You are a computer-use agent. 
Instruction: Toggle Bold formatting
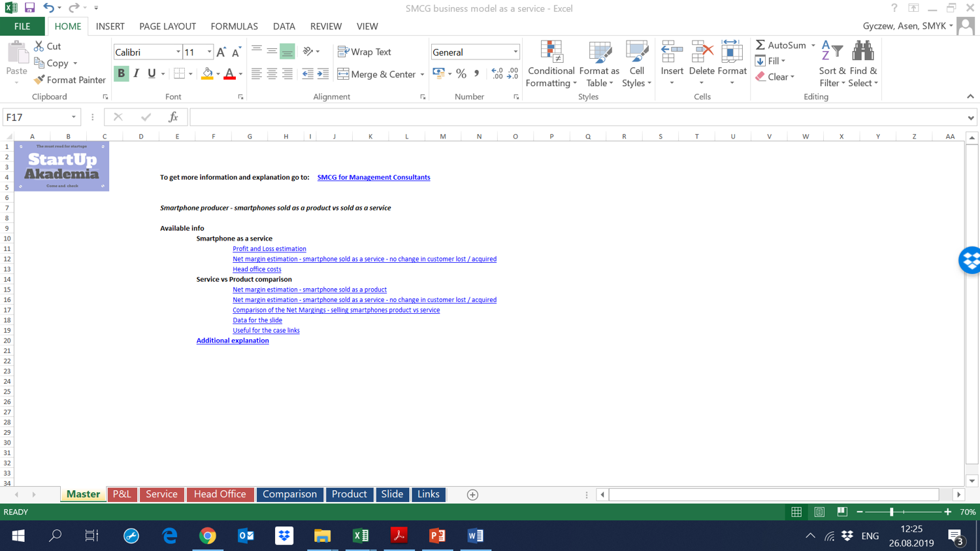[x=121, y=74]
